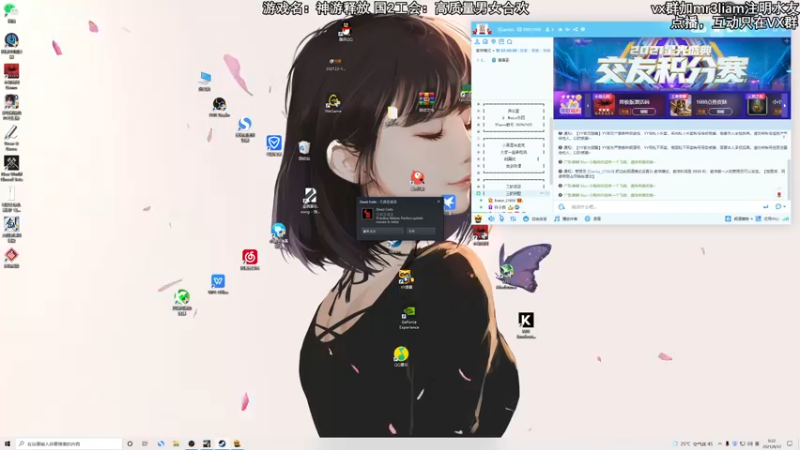Viewport: 800px width, 450px height.
Task: Open the 360 browser green globe shortcut
Action: pos(182,302)
